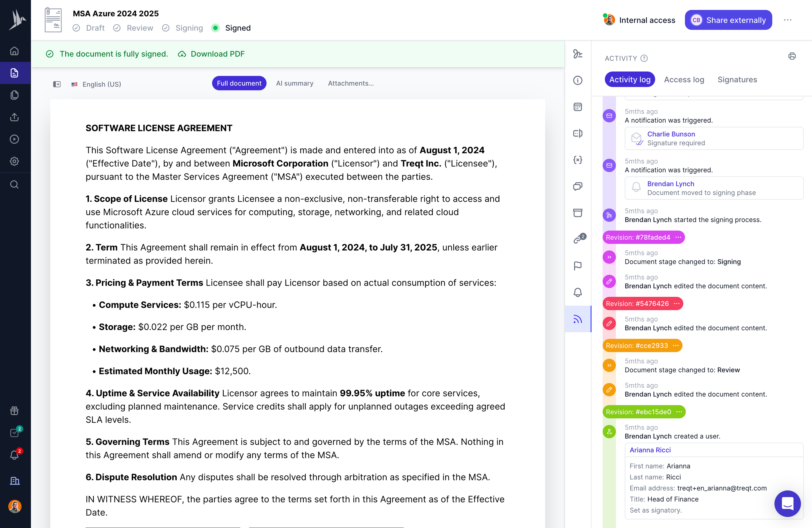Click Internal access button
This screenshot has width=812, height=528.
[639, 20]
